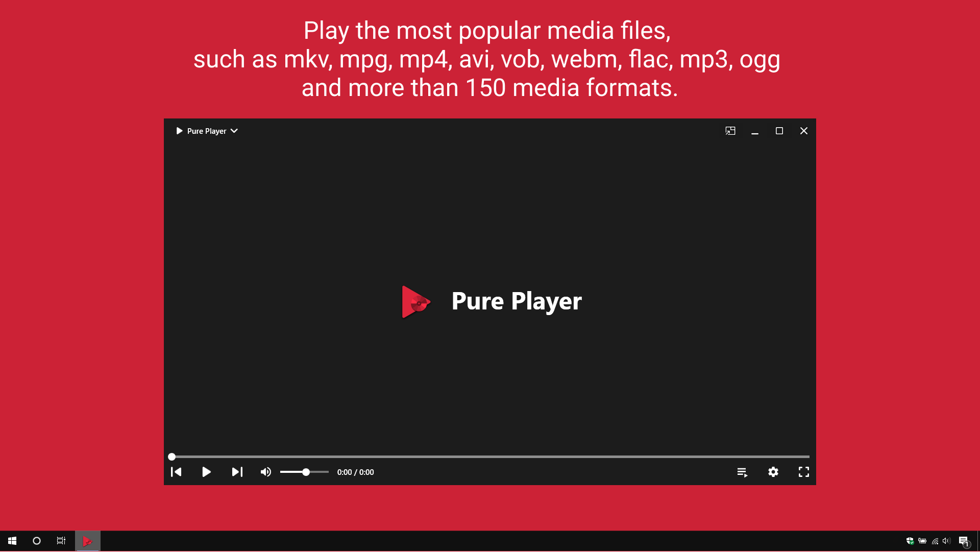Adjust the volume slider

tap(305, 472)
